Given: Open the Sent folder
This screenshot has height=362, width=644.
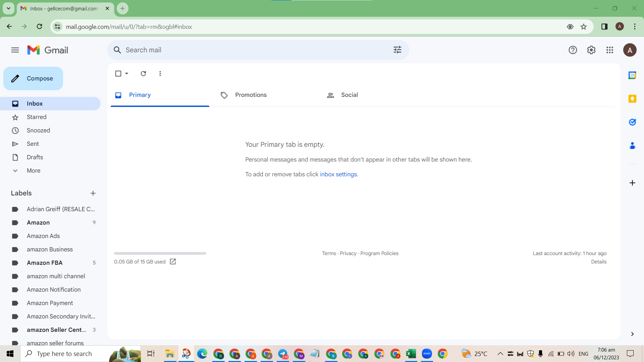Looking at the screenshot, I should 50,144.
